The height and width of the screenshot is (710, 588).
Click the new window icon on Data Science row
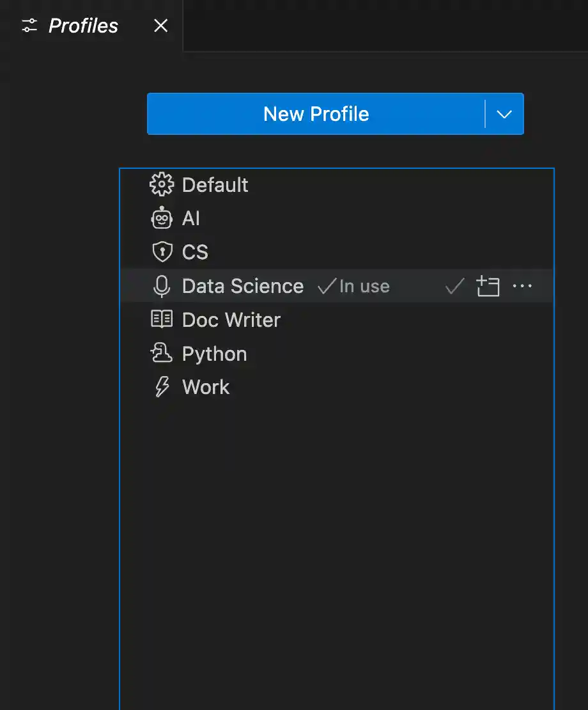point(488,286)
